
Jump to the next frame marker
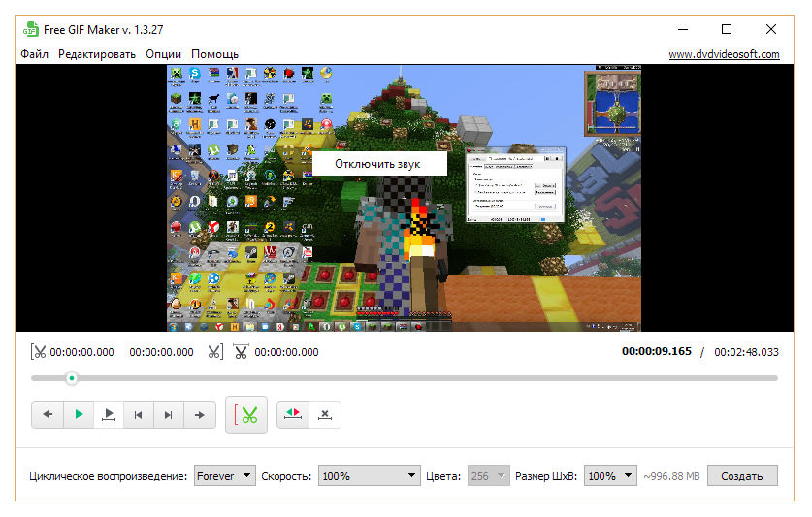168,414
